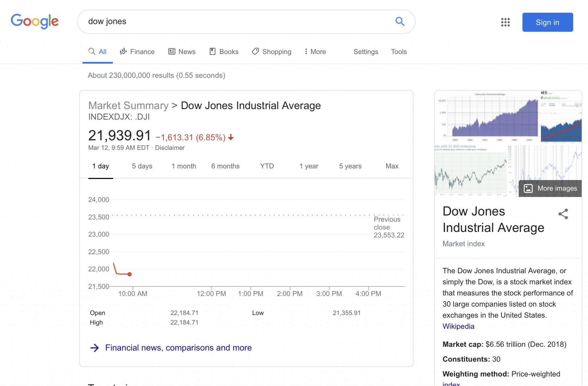
Task: Click the INDEXDJX: .DJI ticker text
Action: (x=119, y=117)
